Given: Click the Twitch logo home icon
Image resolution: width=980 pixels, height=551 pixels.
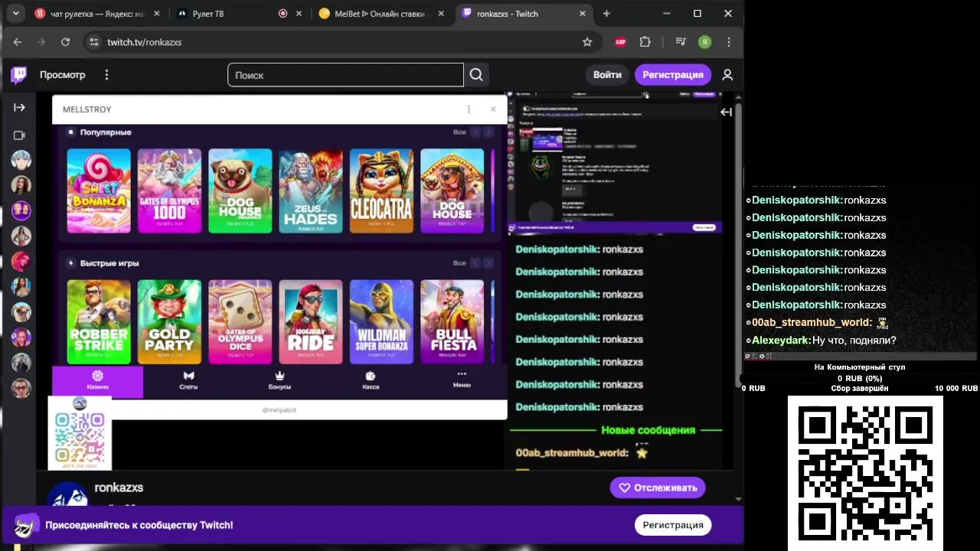Looking at the screenshot, I should click(x=19, y=74).
